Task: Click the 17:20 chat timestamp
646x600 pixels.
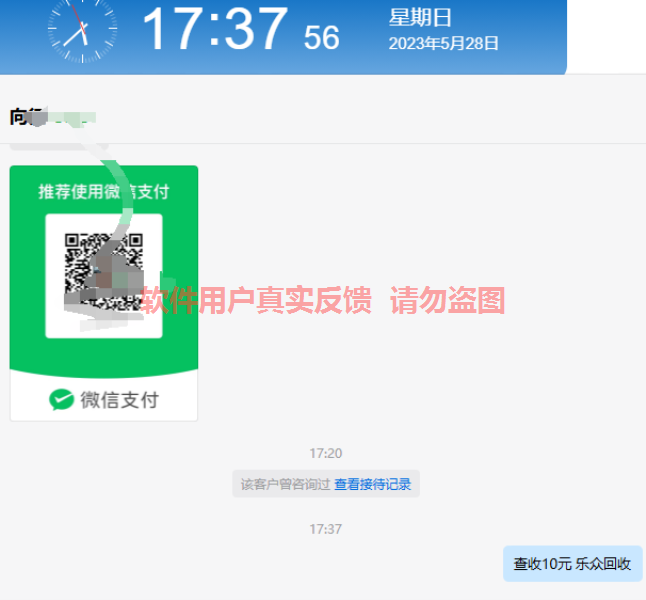Action: coord(325,453)
